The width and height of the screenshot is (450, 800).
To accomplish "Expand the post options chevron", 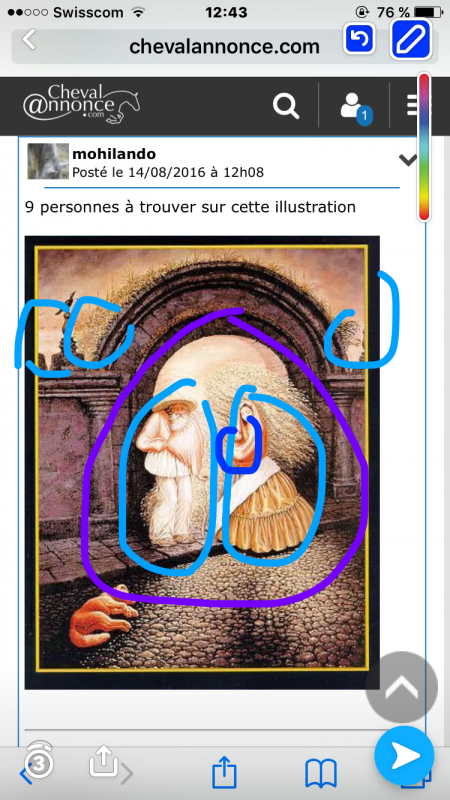I will click(408, 160).
